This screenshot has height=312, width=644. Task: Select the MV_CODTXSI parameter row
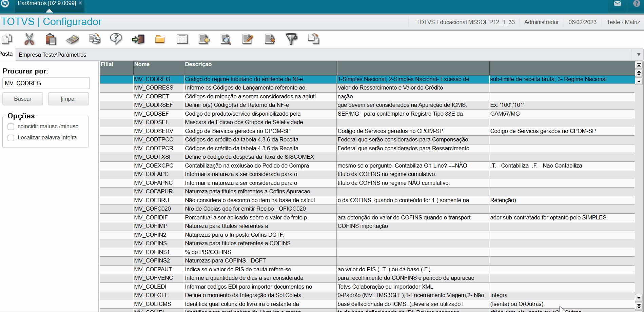click(367, 157)
